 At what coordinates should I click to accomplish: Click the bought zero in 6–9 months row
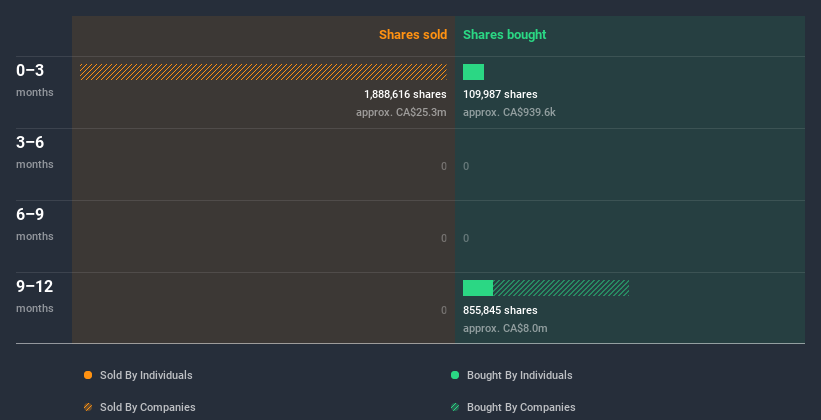tap(466, 238)
